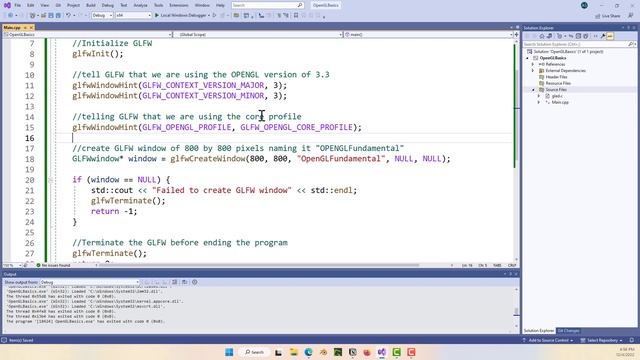Image resolution: width=640 pixels, height=360 pixels.
Task: Click the bookmark toolbar icon
Action: click(x=296, y=16)
